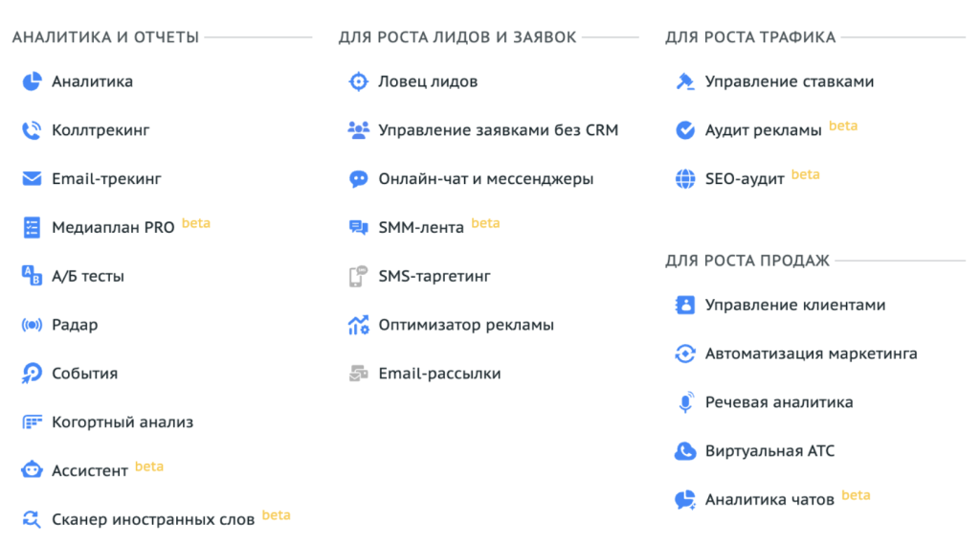Click the beta label next to SMM-лента
Image resolution: width=980 pixels, height=546 pixels.
(x=485, y=223)
